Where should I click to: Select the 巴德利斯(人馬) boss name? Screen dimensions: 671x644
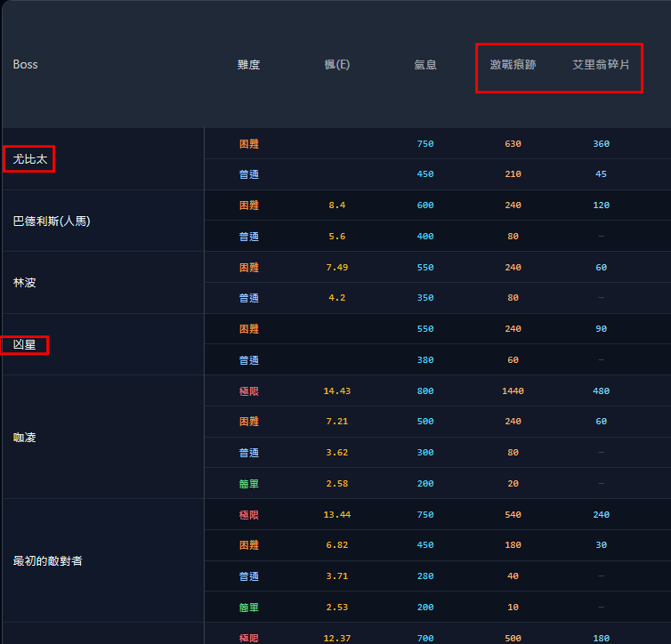(52, 221)
